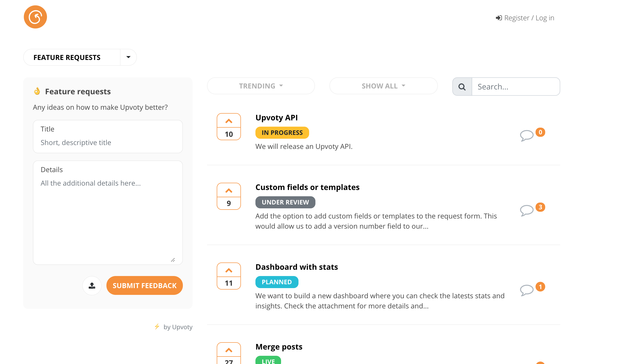Open comments on Dashboard with stats
This screenshot has width=626, height=364.
tap(526, 290)
